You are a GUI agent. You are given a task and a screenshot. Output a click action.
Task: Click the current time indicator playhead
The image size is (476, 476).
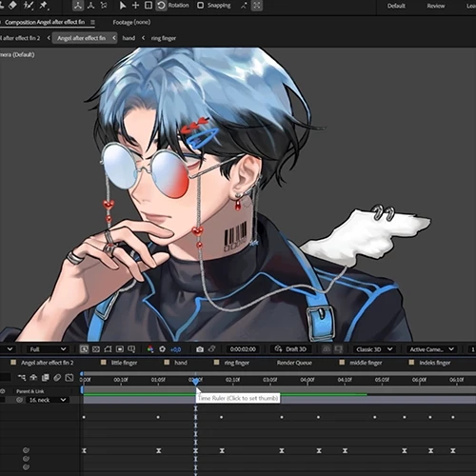(195, 381)
